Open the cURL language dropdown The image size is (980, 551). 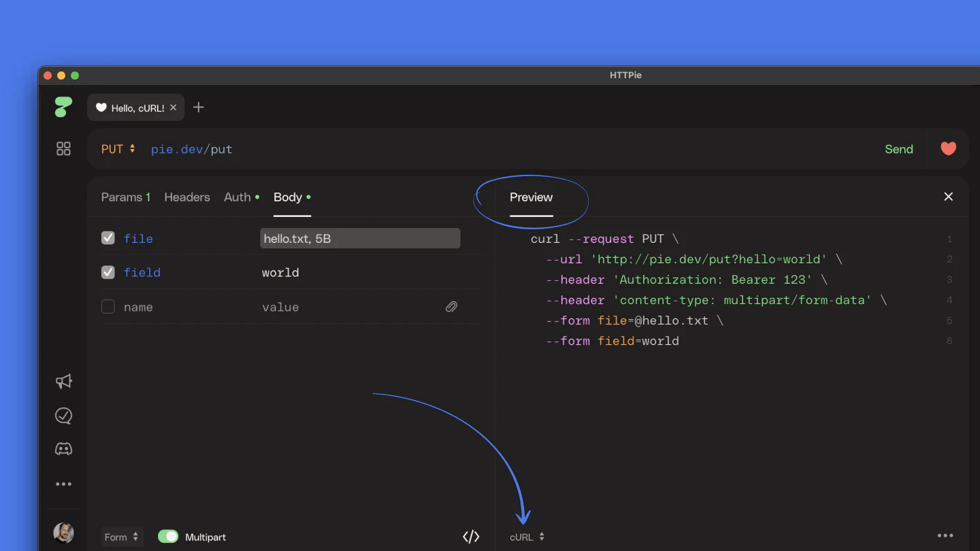coord(527,537)
